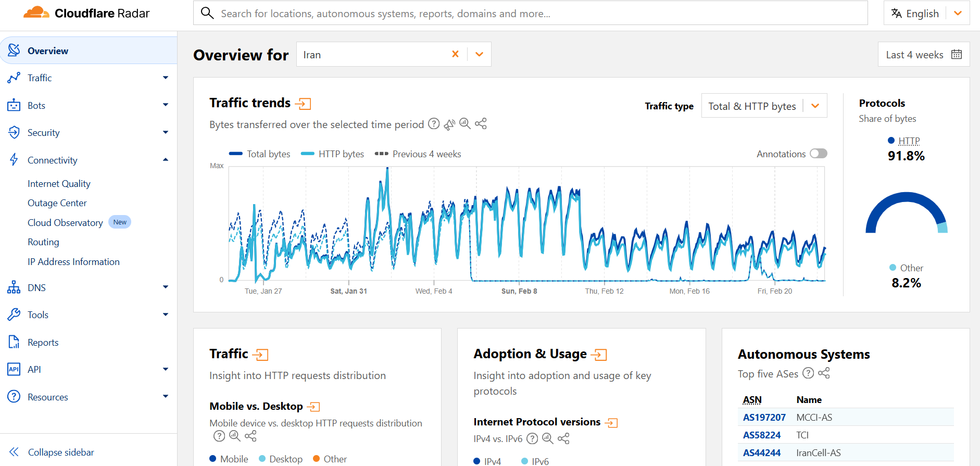Viewport: 980px width, 466px height.
Task: Open Internet Protocol versions expand arrow icon
Action: coord(611,422)
